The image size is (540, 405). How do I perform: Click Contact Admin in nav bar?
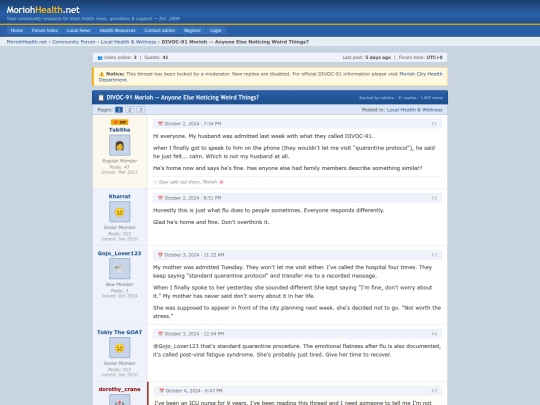click(x=159, y=30)
